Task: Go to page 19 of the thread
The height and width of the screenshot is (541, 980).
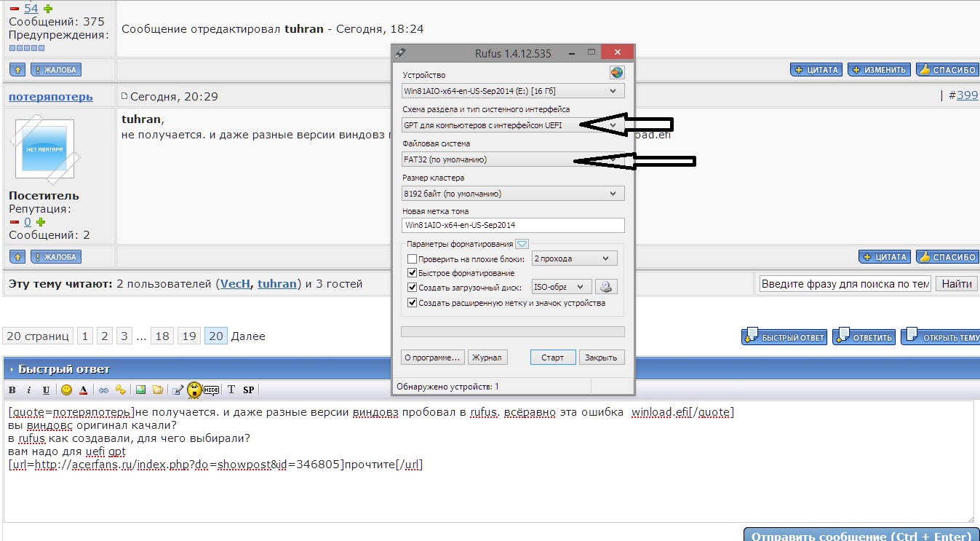Action: point(189,336)
